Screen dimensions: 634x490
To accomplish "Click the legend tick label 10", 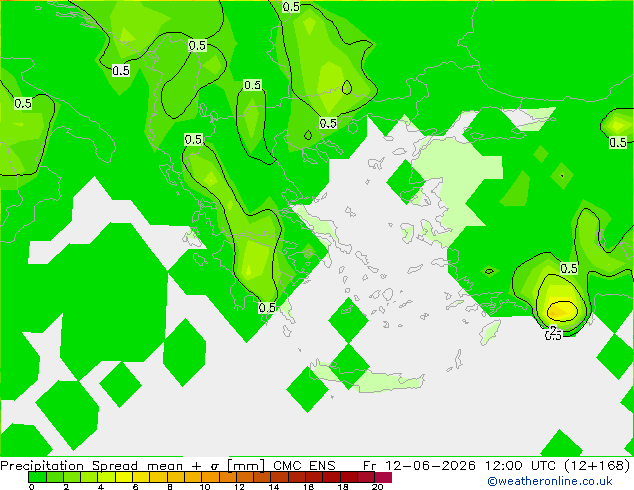I will click(x=205, y=487).
